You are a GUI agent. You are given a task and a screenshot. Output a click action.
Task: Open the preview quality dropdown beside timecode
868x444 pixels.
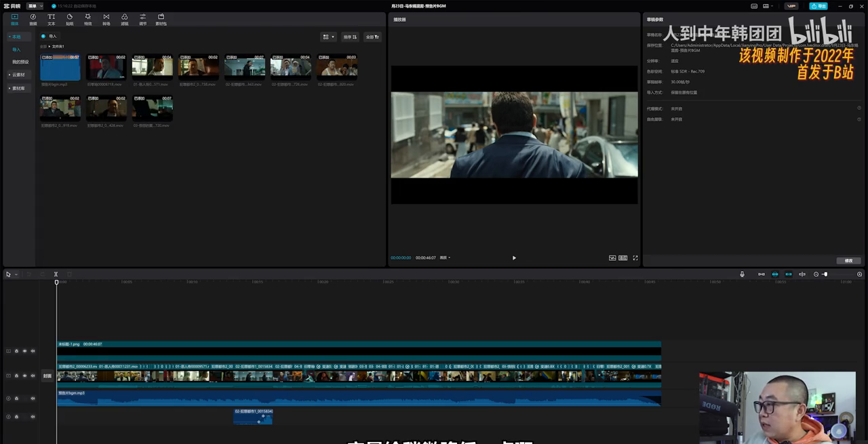pyautogui.click(x=445, y=258)
